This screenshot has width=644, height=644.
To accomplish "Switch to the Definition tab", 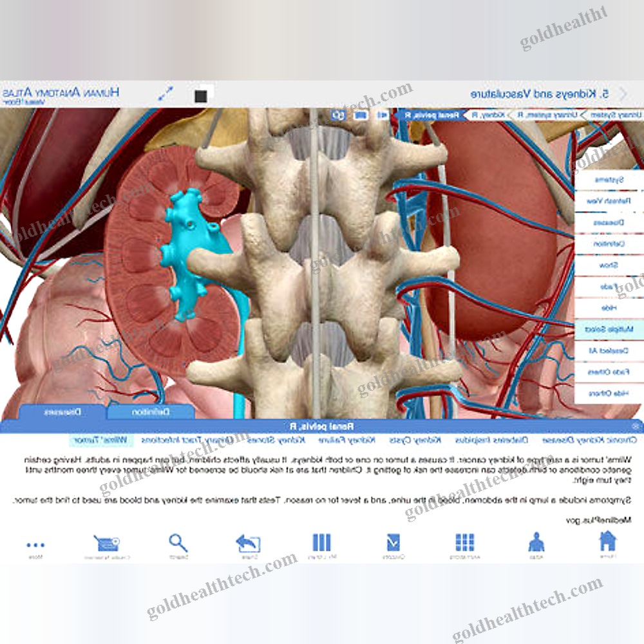I will click(x=150, y=412).
